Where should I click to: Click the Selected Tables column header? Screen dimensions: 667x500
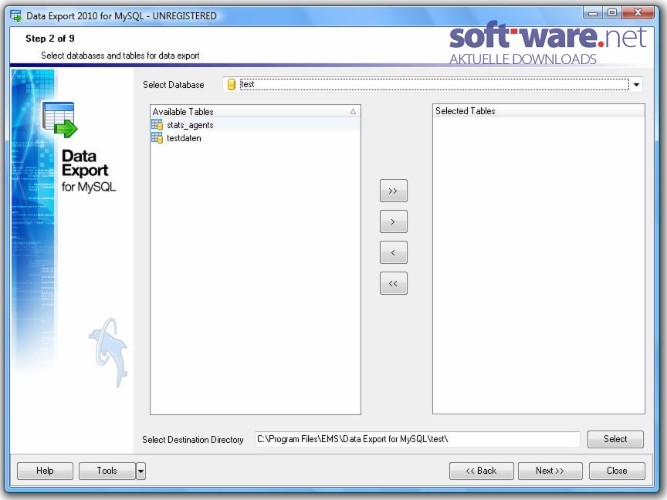coord(539,111)
